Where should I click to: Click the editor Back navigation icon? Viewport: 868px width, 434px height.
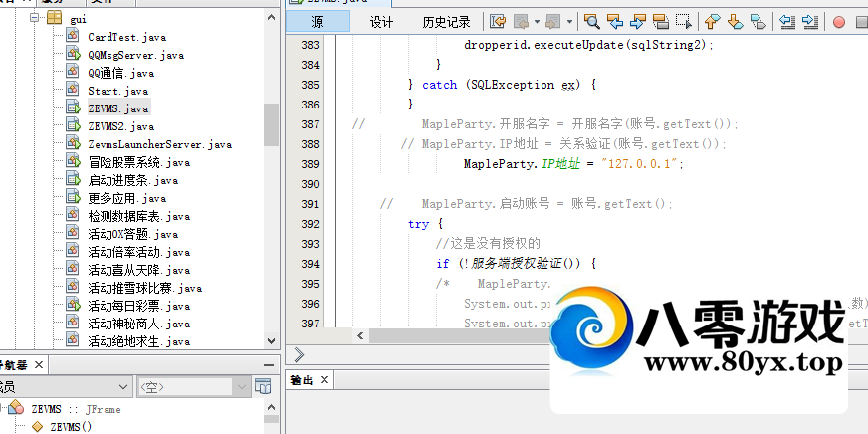tap(521, 22)
